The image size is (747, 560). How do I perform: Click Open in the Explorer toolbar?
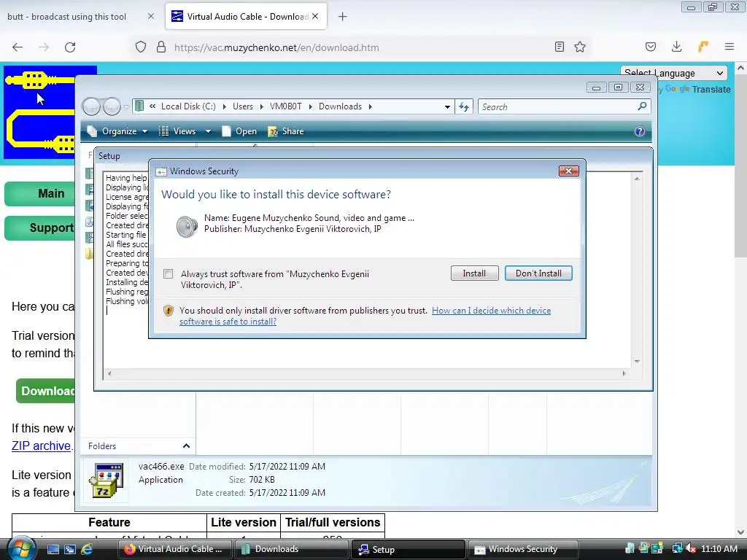coord(239,131)
